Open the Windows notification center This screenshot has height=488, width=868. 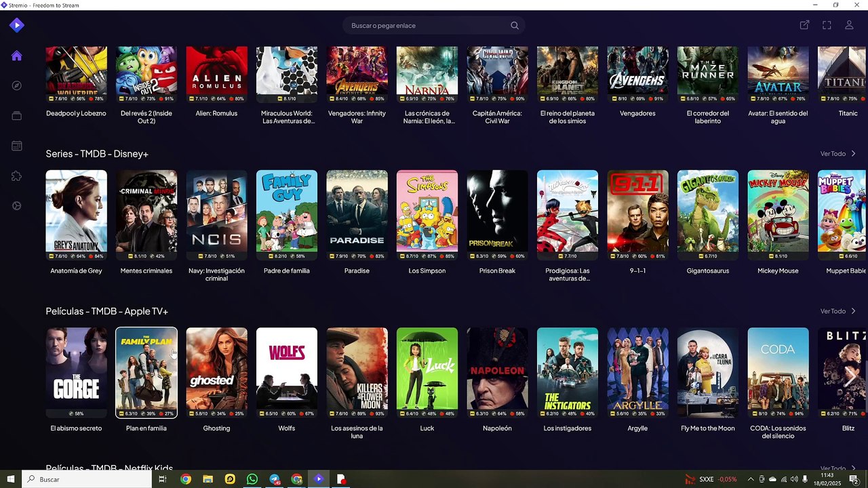854,479
